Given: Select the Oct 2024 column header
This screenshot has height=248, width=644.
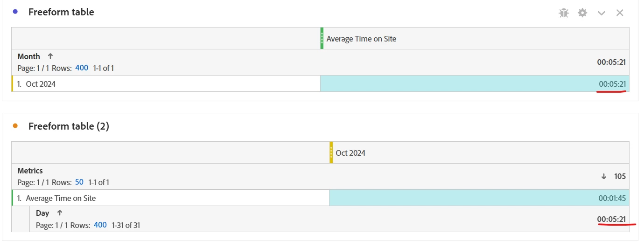Looking at the screenshot, I should coord(350,153).
